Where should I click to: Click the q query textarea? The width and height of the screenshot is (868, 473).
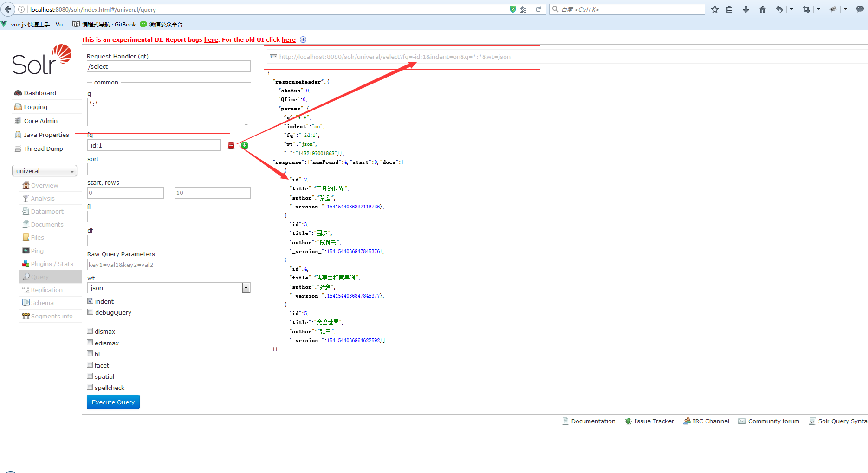click(168, 112)
